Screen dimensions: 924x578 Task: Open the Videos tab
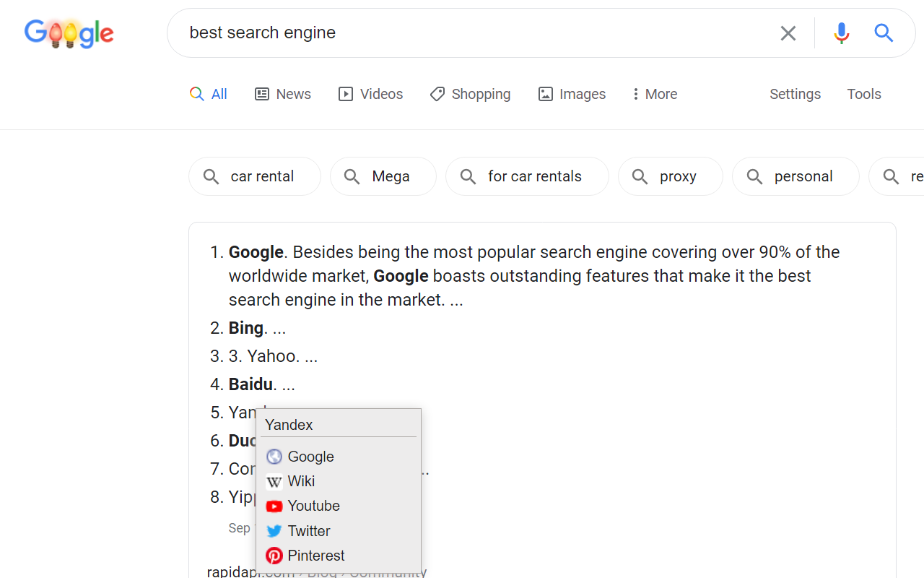click(x=371, y=94)
